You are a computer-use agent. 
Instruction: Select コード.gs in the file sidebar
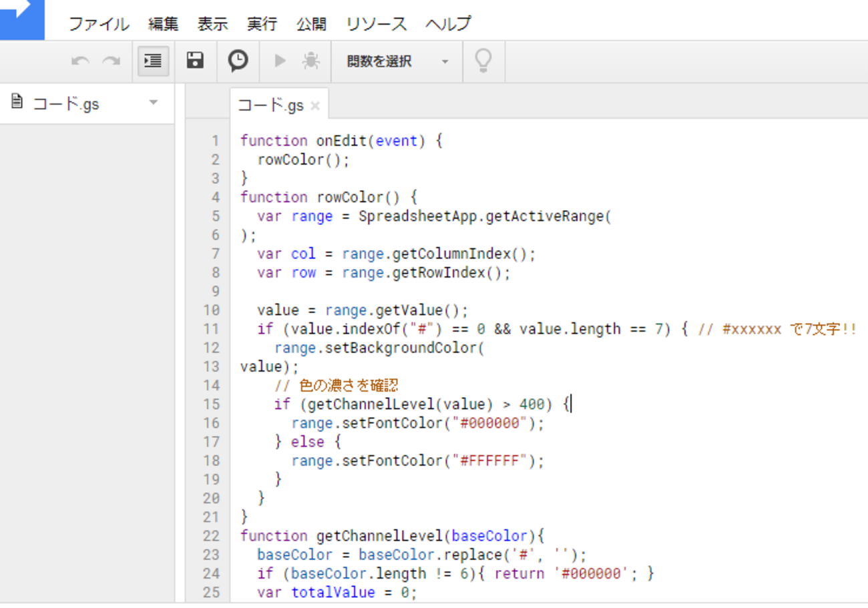[x=65, y=103]
